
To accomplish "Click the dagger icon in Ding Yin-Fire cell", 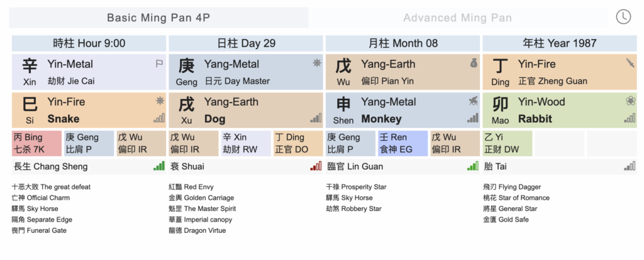I will click(630, 63).
